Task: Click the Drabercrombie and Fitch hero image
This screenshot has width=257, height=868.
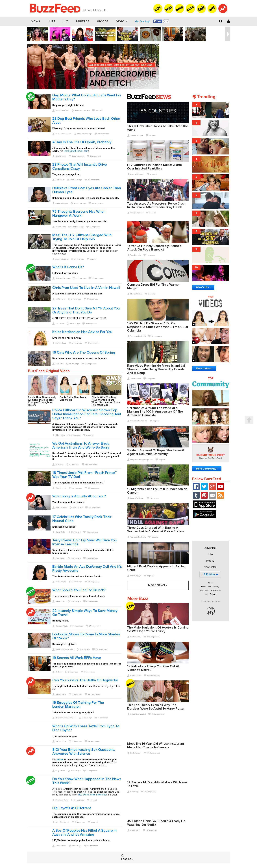Action: tap(93, 67)
